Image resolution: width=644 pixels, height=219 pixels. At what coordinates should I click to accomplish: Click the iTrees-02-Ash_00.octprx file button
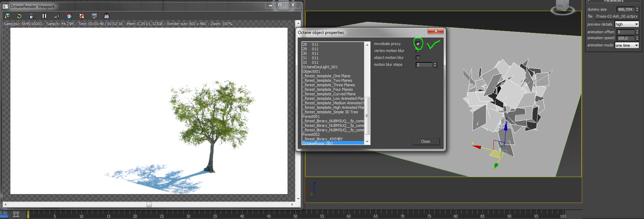click(617, 16)
